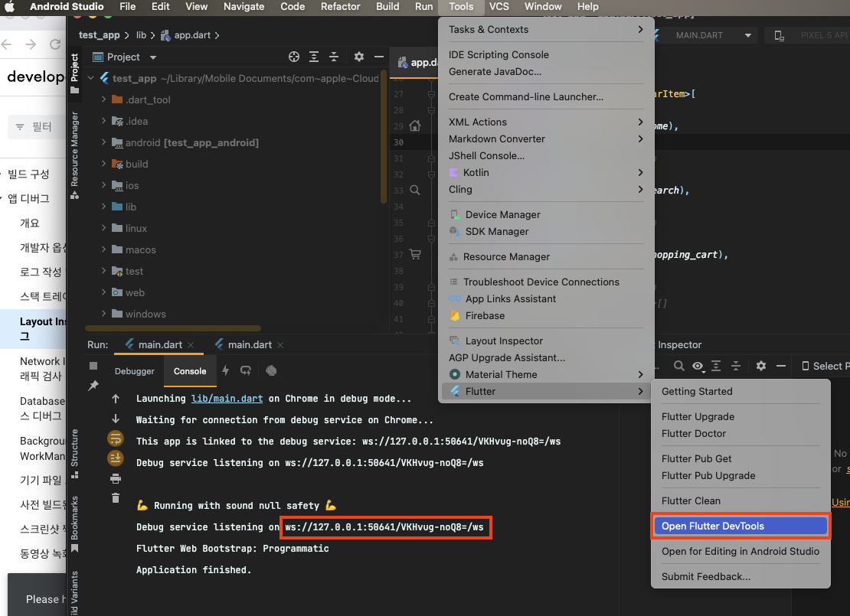This screenshot has height=616, width=850.
Task: Open the VCS menu in menu bar
Action: point(499,6)
